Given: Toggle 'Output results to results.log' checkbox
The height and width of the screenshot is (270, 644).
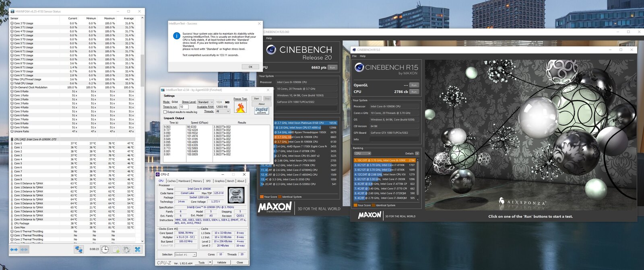Looking at the screenshot, I should pyautogui.click(x=165, y=112).
